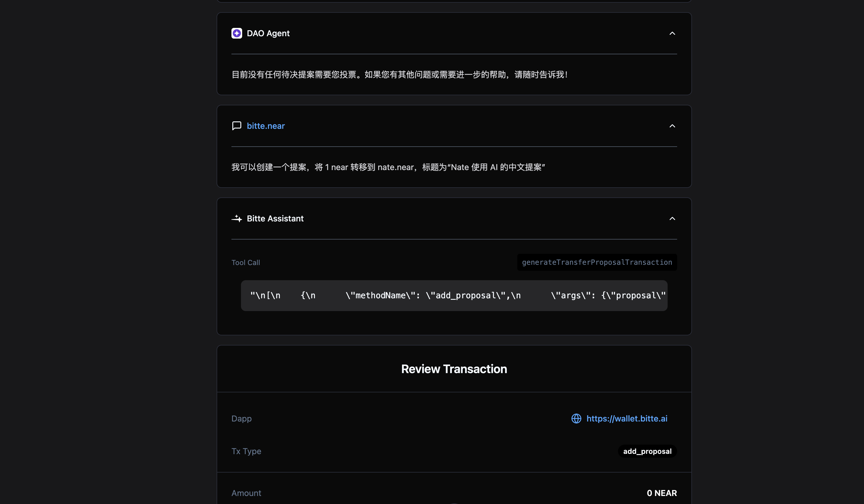Click the Bitte Assistant sparkle icon
This screenshot has height=504, width=864.
[x=237, y=218]
